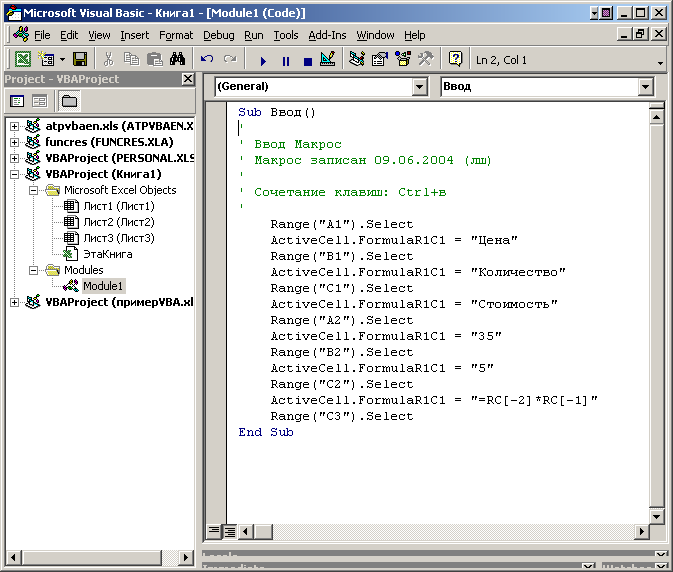The image size is (673, 572).
Task: Save the workbook with floppy icon
Action: tap(80, 59)
